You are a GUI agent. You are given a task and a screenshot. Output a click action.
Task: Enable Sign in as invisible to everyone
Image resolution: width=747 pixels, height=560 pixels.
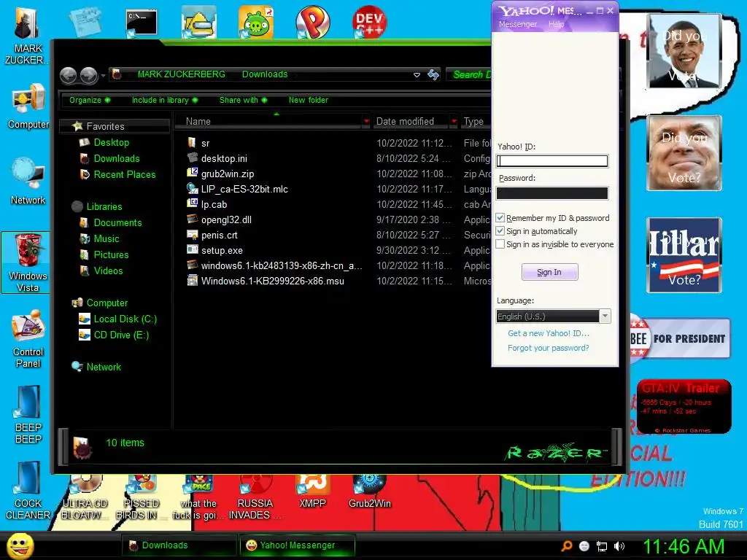[500, 244]
